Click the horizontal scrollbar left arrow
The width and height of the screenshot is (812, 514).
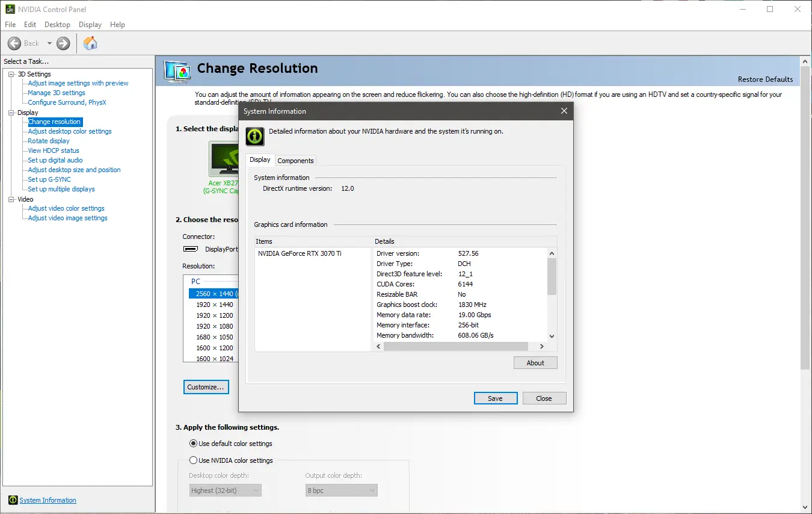[x=378, y=347]
